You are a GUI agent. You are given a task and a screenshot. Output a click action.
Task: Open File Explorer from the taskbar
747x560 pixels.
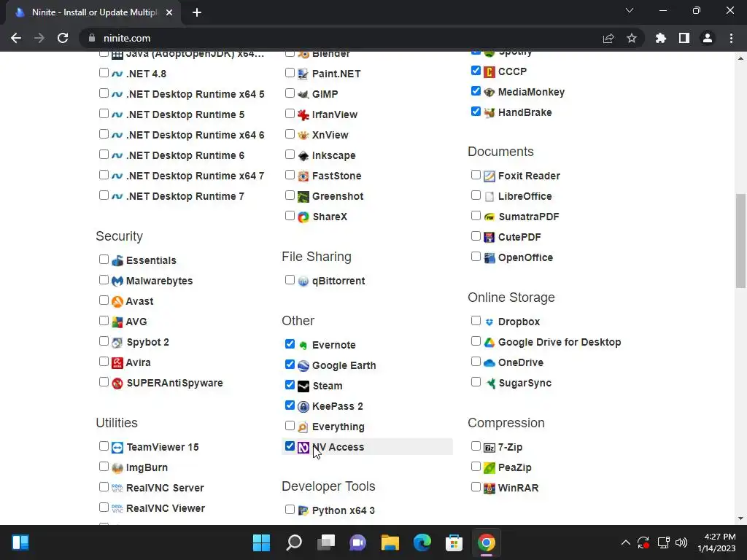click(390, 542)
